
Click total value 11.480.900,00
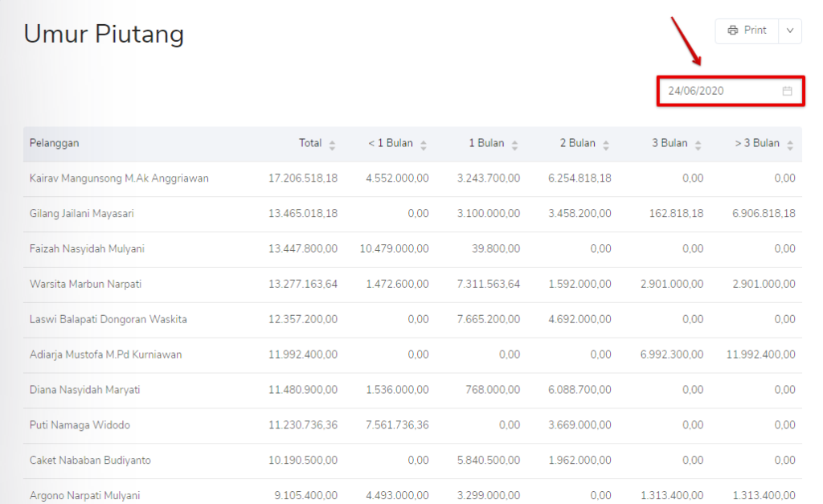pos(303,390)
